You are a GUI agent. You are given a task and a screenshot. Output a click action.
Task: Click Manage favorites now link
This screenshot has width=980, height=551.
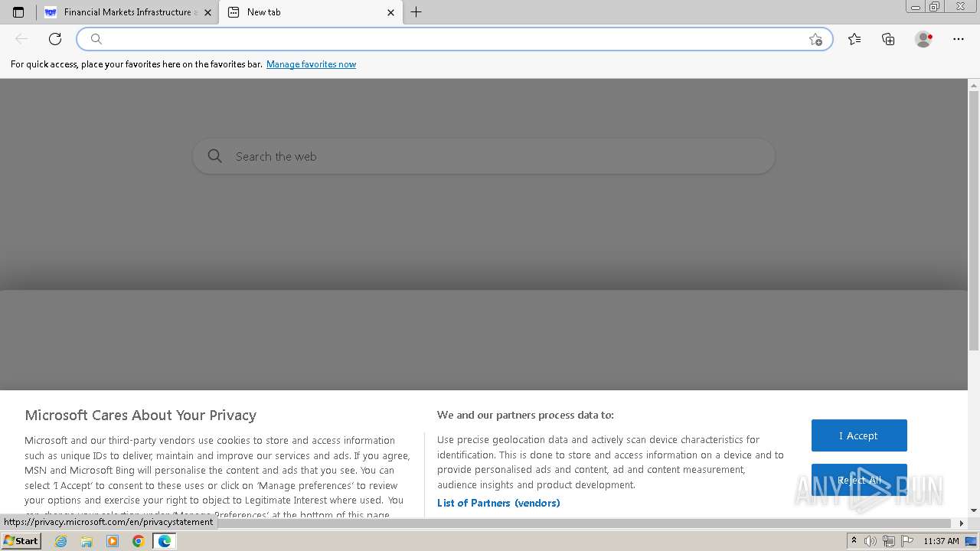pyautogui.click(x=311, y=64)
